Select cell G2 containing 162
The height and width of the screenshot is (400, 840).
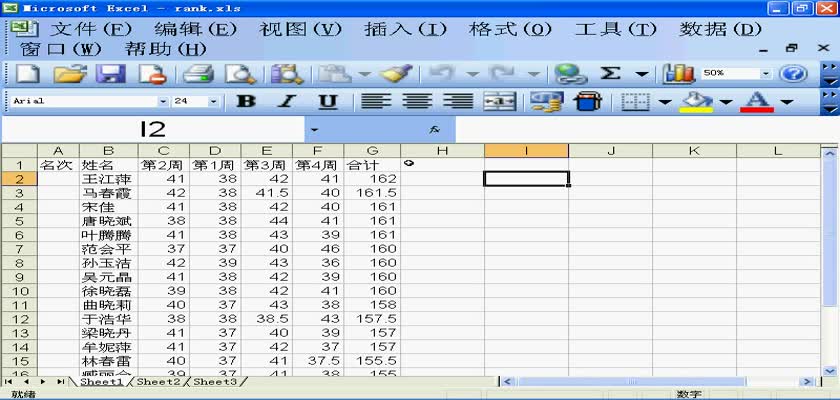[373, 178]
